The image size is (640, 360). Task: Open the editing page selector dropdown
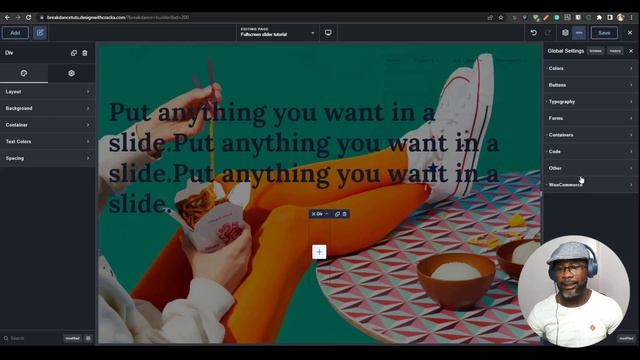[278, 33]
